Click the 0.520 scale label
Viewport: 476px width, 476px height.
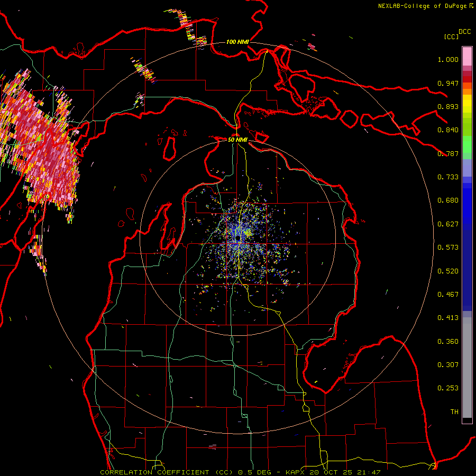pyautogui.click(x=448, y=271)
